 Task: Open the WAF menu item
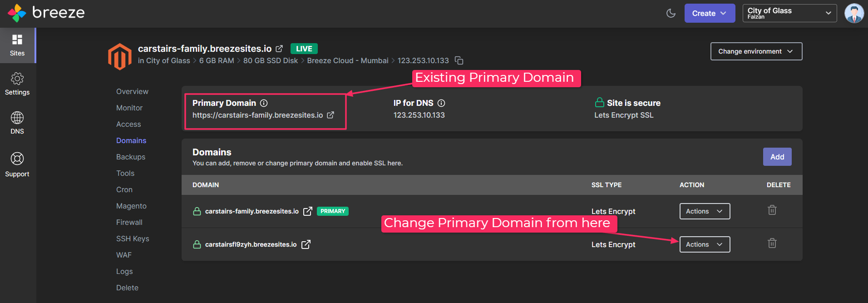pos(124,255)
